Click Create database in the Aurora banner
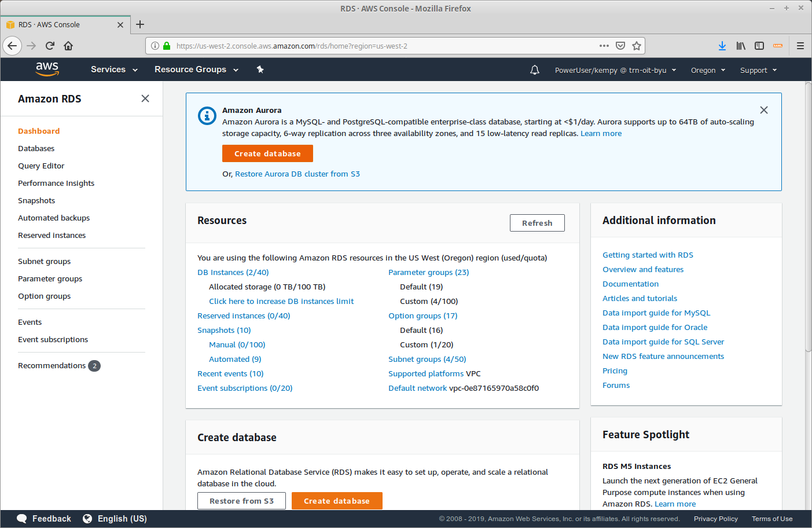Viewport: 812px width, 528px height. click(267, 153)
